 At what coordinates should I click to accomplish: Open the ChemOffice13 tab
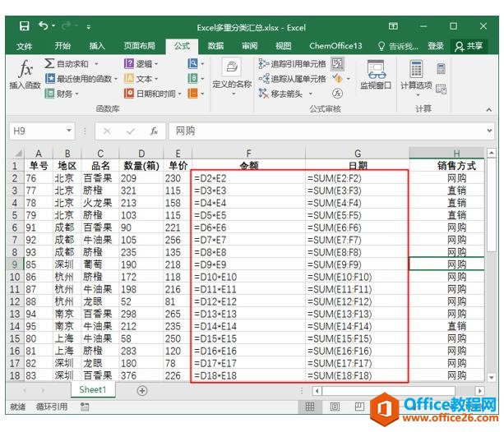coord(335,46)
